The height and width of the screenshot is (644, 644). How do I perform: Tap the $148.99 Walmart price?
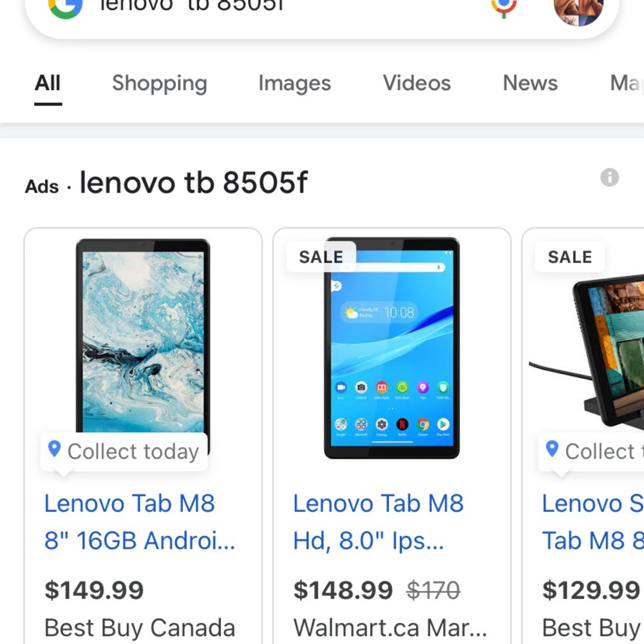pos(343,590)
